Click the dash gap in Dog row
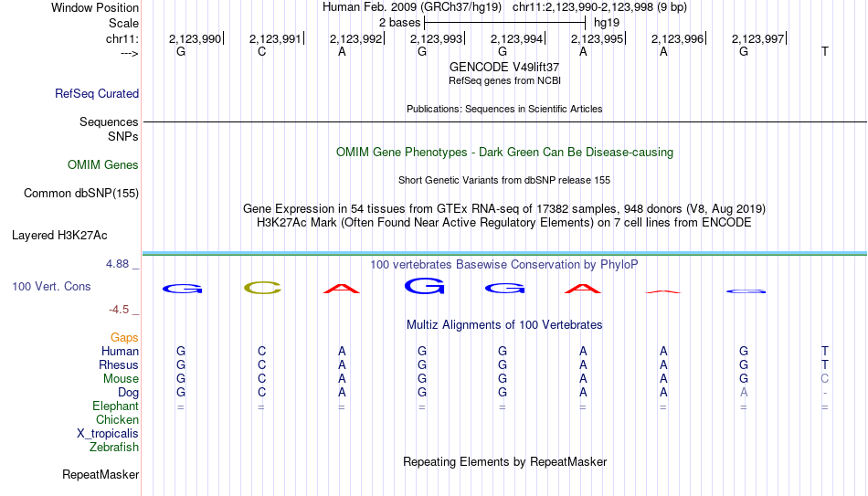 (x=825, y=393)
